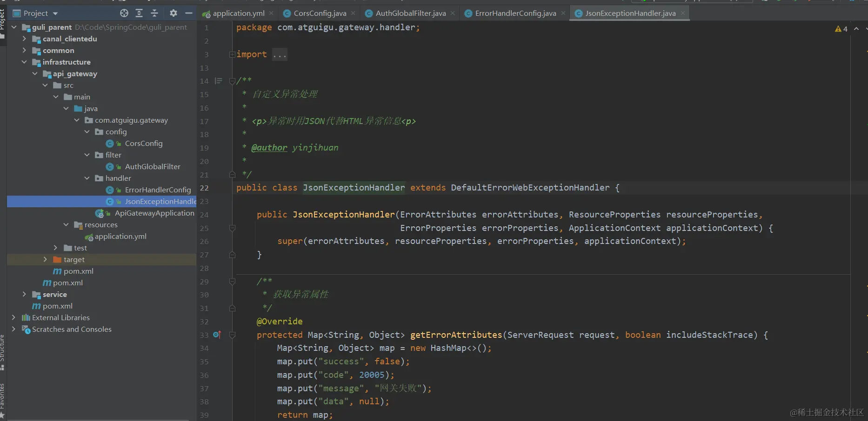
Task: Expand the service module
Action: [24, 295]
